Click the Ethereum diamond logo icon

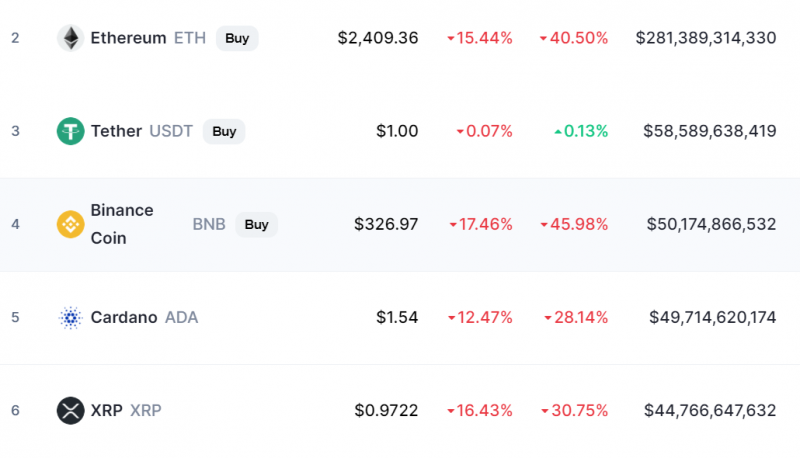[x=70, y=38]
